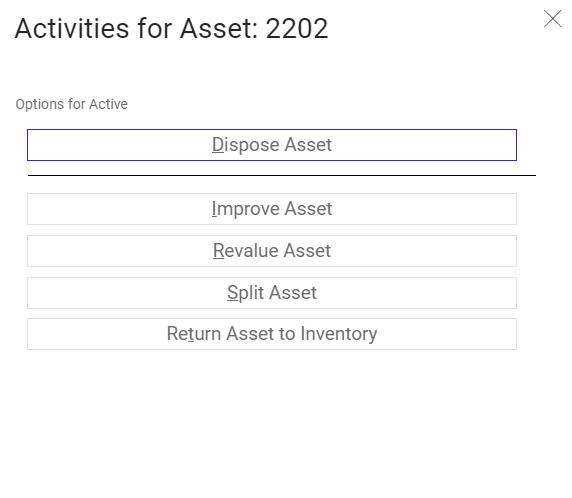Send asset 2202 back to inventory

click(272, 334)
